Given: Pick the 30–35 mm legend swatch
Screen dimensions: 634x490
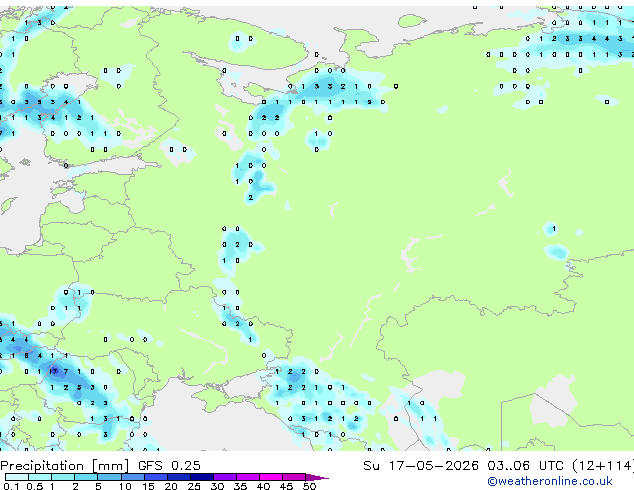Looking at the screenshot, I should 224,477.
